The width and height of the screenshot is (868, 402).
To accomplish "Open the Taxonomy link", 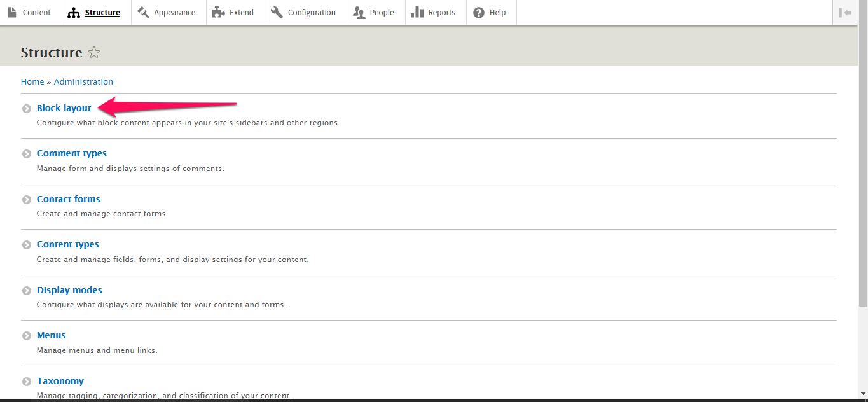I will [60, 381].
